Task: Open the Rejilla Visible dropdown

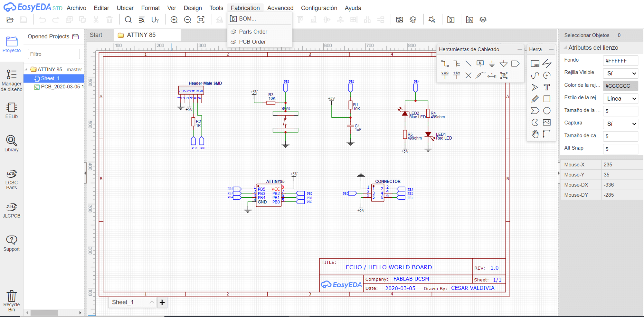Action: coord(620,73)
